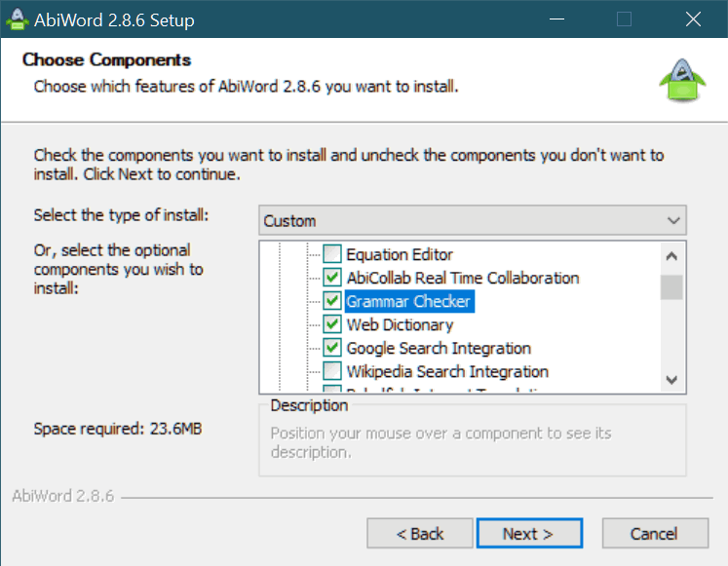The image size is (728, 566).
Task: Close the AbiWord Setup window
Action: [693, 19]
